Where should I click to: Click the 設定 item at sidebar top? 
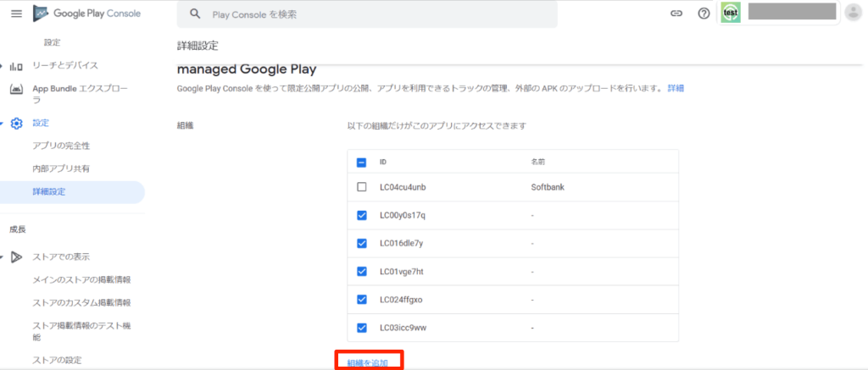tap(52, 42)
